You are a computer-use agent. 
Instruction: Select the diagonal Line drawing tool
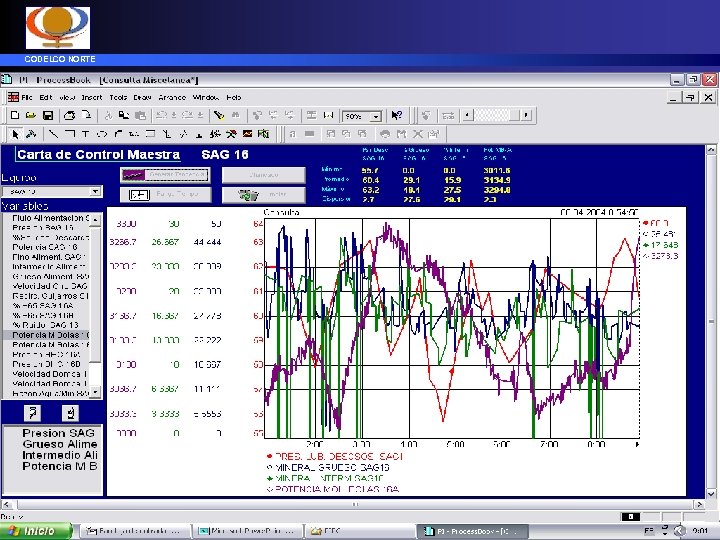pyautogui.click(x=53, y=134)
